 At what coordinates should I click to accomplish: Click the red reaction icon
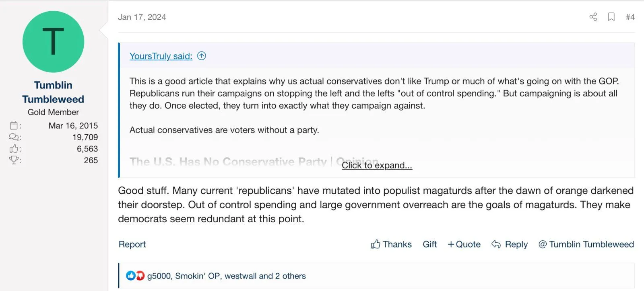coord(140,276)
